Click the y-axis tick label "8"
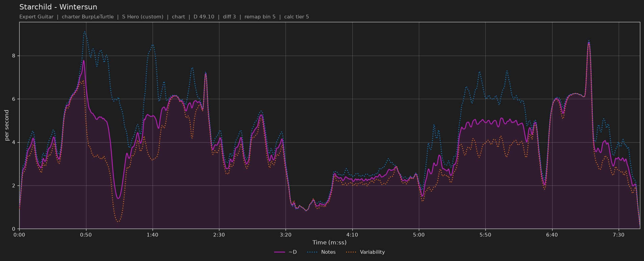Screen dimensions: 644x261 (x=14, y=56)
